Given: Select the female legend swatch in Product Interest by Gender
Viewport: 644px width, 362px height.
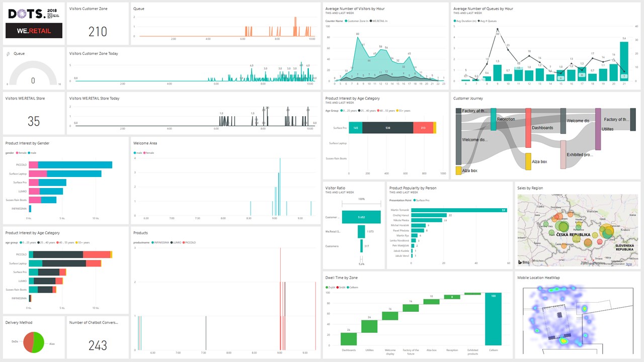Looking at the screenshot, I should click(x=17, y=152).
